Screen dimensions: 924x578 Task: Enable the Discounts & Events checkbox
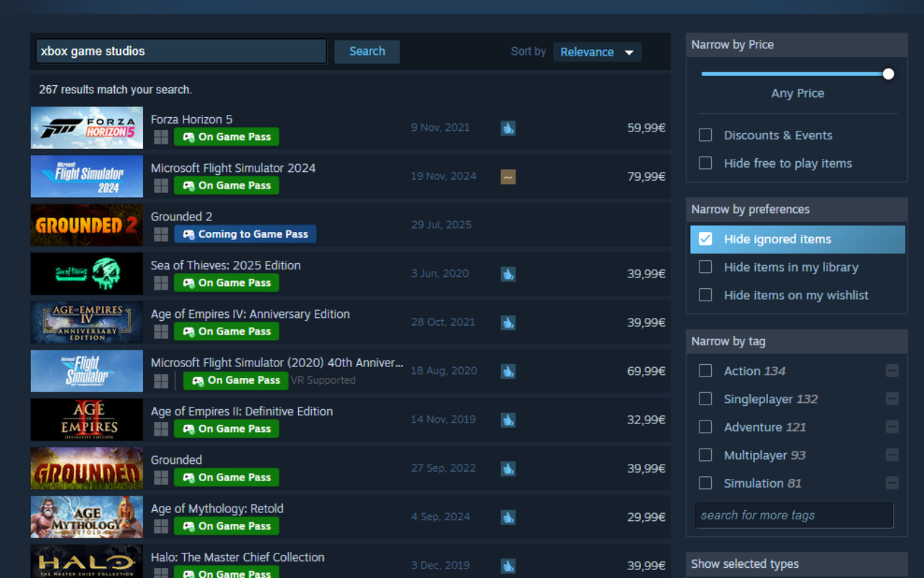(x=705, y=135)
